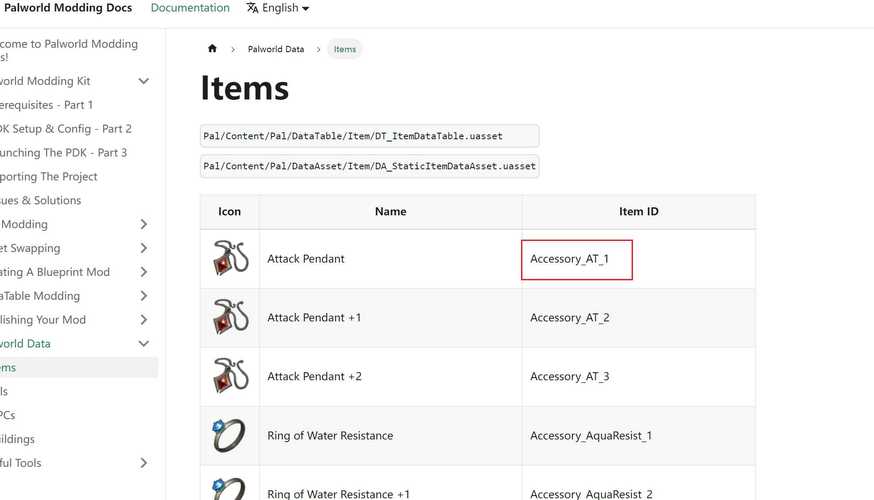Open Launching The PDK Part 3 page
Image resolution: width=874 pixels, height=500 pixels.
[x=63, y=153]
